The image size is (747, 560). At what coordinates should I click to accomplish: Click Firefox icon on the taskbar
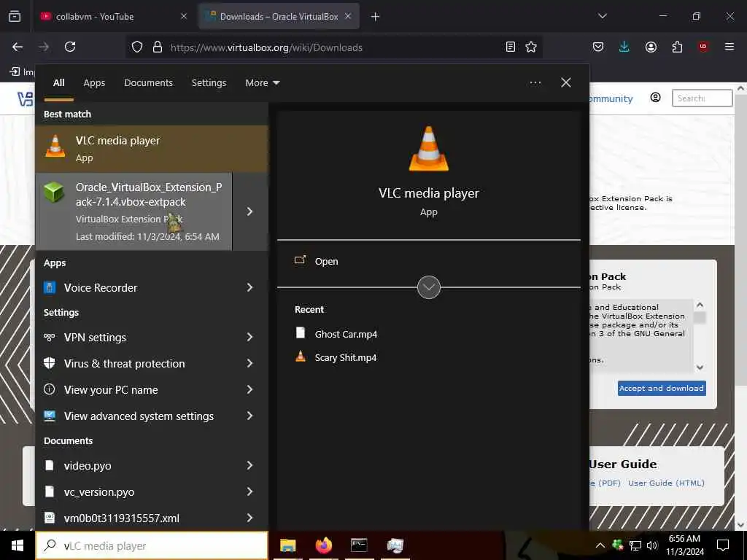pyautogui.click(x=323, y=545)
